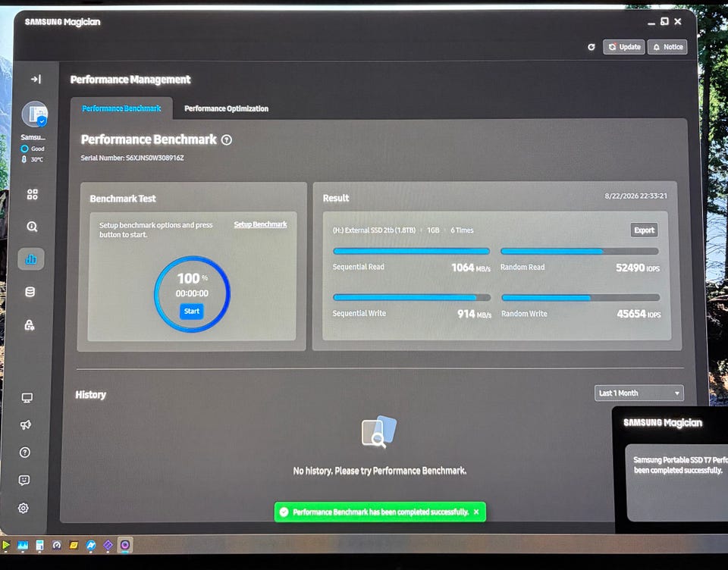Screen dimensions: 728x570
Task: Click the no-history magnifier illustration
Action: tap(379, 432)
